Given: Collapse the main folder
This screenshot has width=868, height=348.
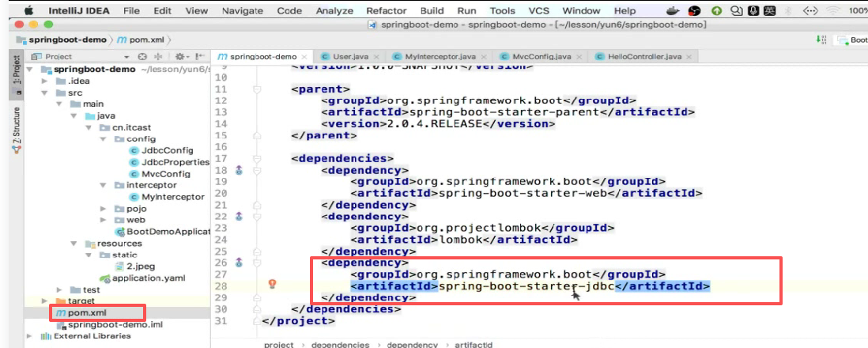Looking at the screenshot, I should (59, 104).
